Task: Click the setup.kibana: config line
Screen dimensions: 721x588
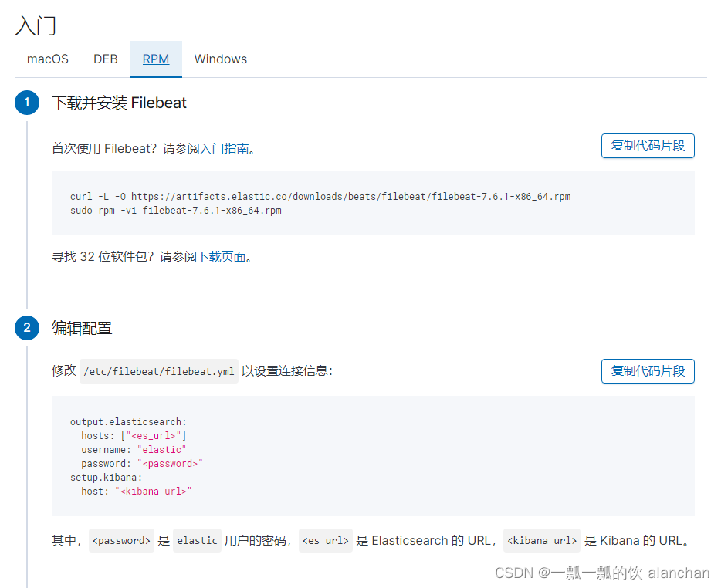Action: tap(107, 477)
